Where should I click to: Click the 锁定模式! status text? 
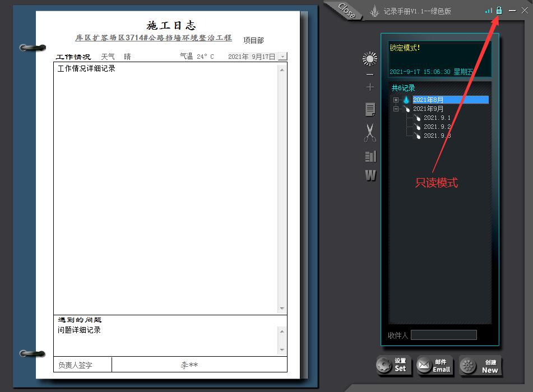tap(405, 48)
